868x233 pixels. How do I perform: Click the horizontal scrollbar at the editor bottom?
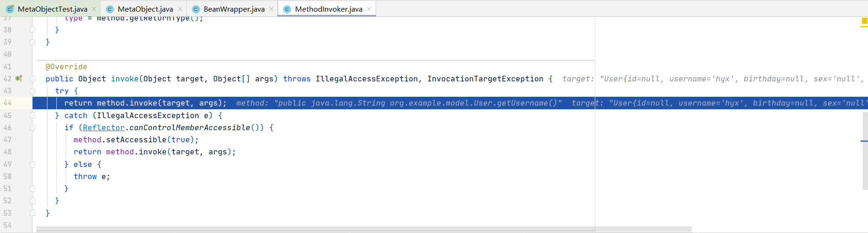363,229
